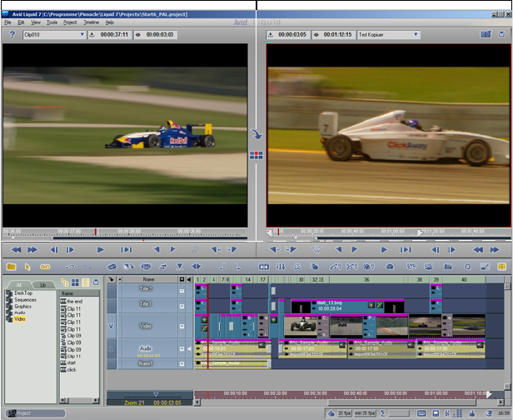This screenshot has width=513, height=420.
Task: Click the yellow folder icon in toolbar
Action: coord(12,267)
